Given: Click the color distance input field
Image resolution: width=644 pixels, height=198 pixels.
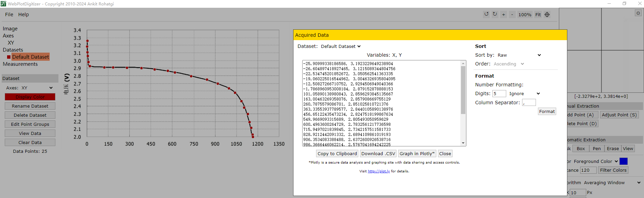Looking at the screenshot, I should [x=588, y=170].
